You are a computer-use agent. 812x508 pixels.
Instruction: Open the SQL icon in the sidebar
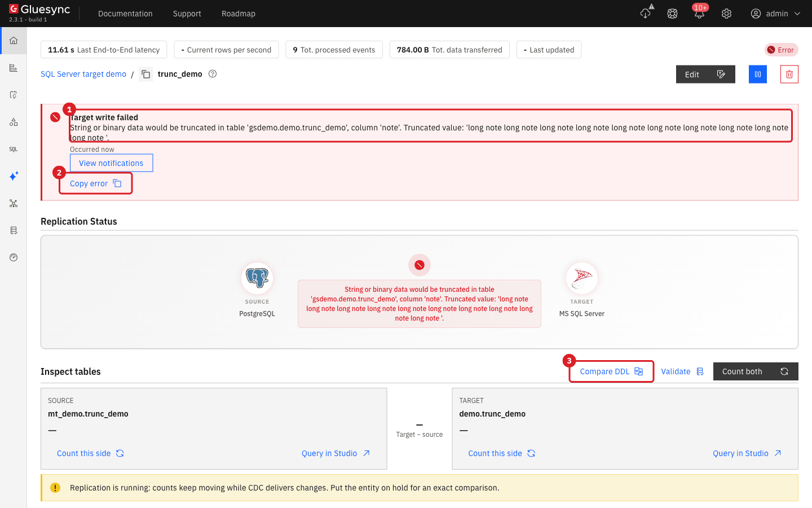point(14,149)
